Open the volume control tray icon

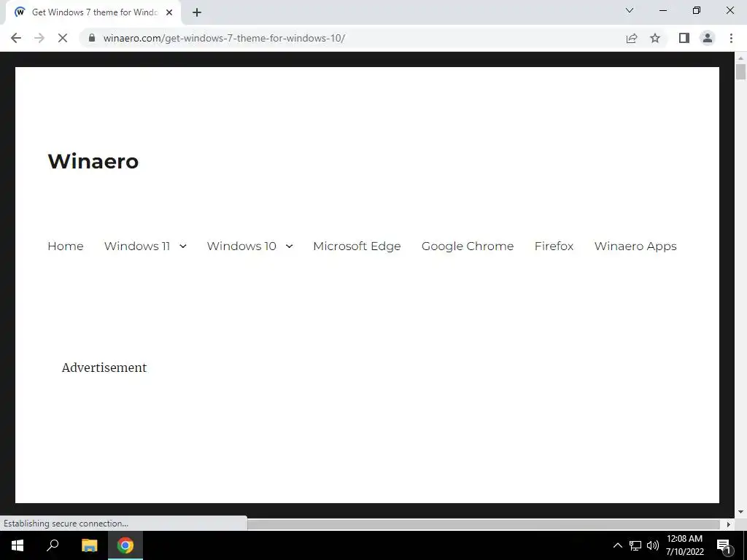[653, 545]
